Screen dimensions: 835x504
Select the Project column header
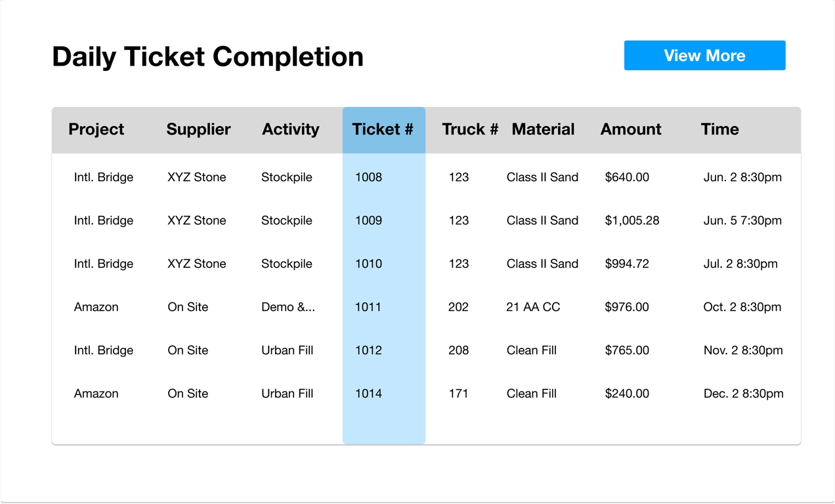tap(96, 129)
